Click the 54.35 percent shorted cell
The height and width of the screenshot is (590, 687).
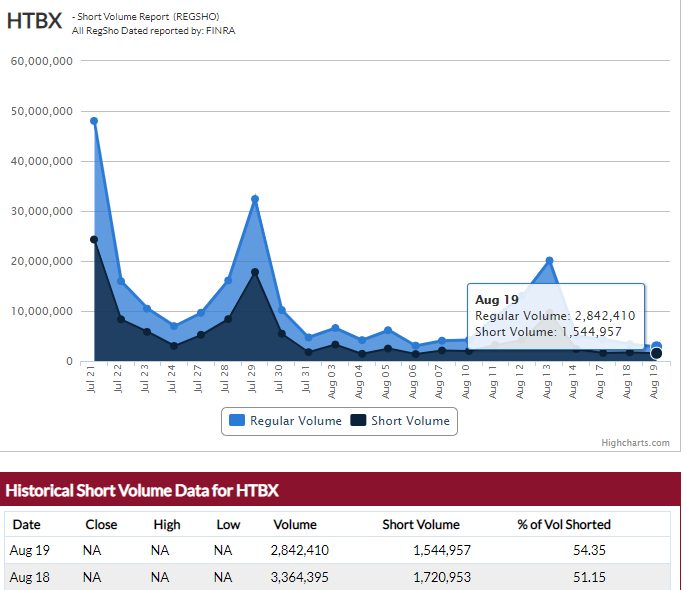pyautogui.click(x=592, y=551)
